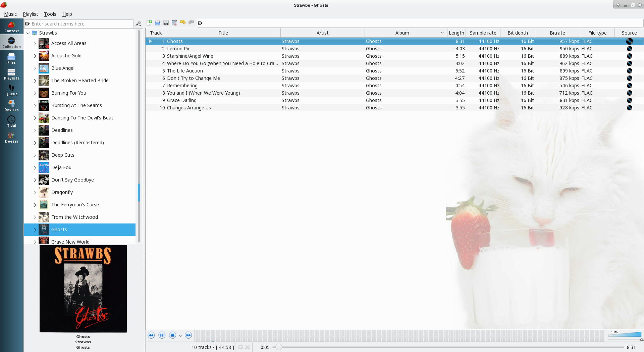Open the Deezer sidebar view
644x352 pixels.
tap(12, 137)
